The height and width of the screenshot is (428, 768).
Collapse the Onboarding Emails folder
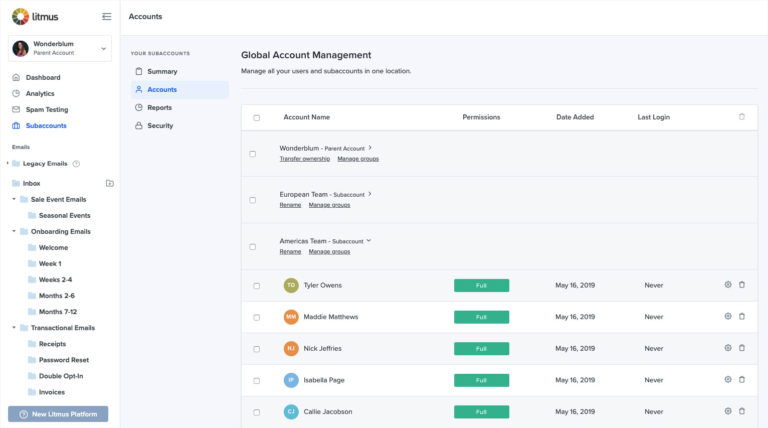point(14,231)
